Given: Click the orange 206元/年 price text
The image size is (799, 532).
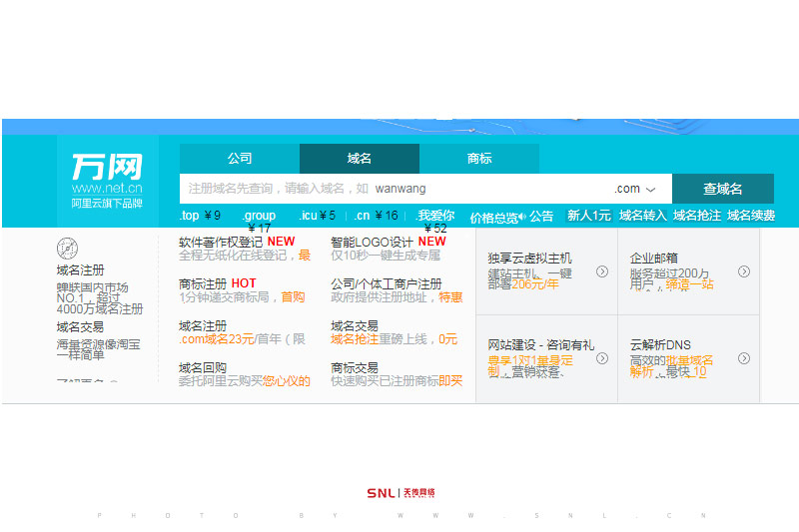Looking at the screenshot, I should coord(535,284).
